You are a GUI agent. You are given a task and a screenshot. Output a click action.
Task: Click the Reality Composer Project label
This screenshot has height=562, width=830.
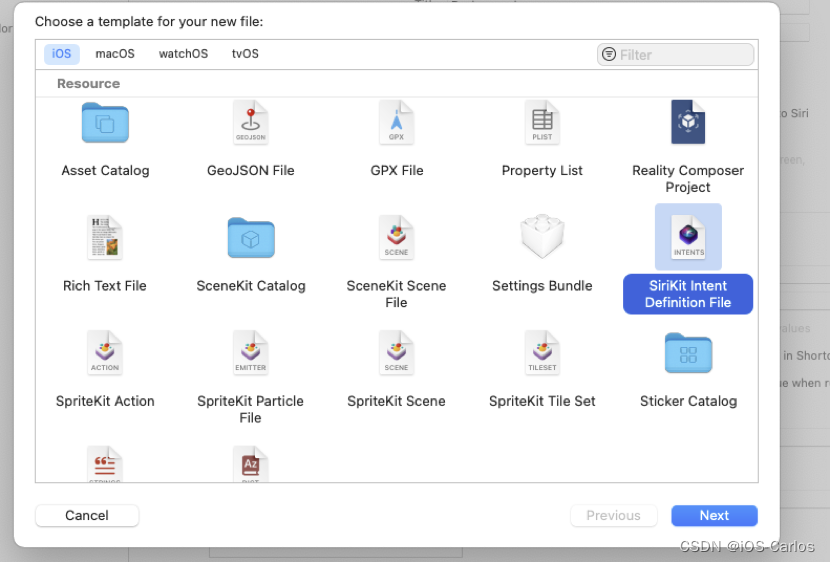688,179
